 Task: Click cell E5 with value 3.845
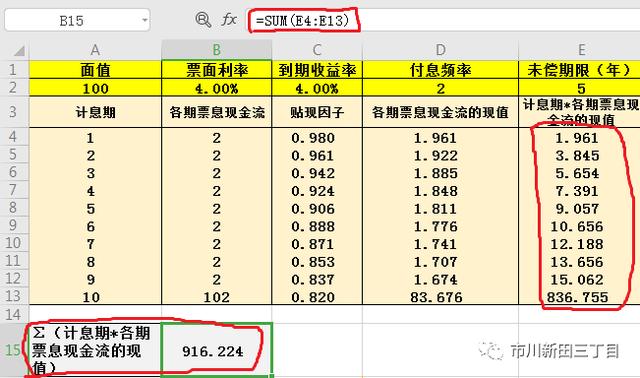coord(579,155)
